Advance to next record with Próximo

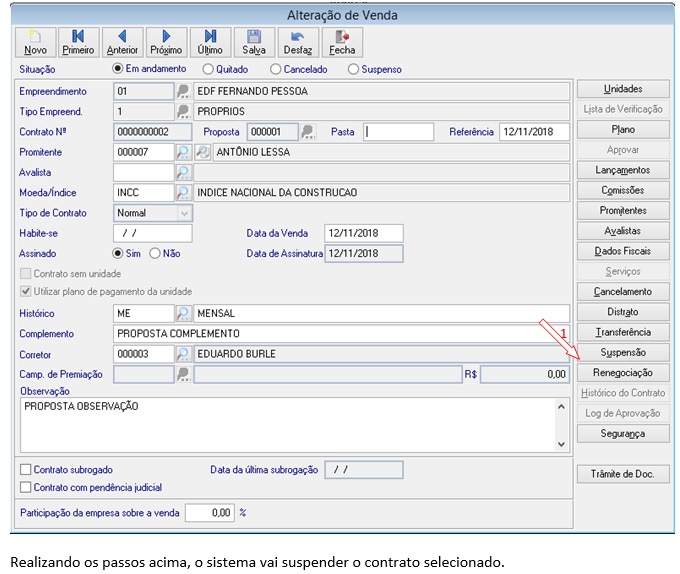166,42
